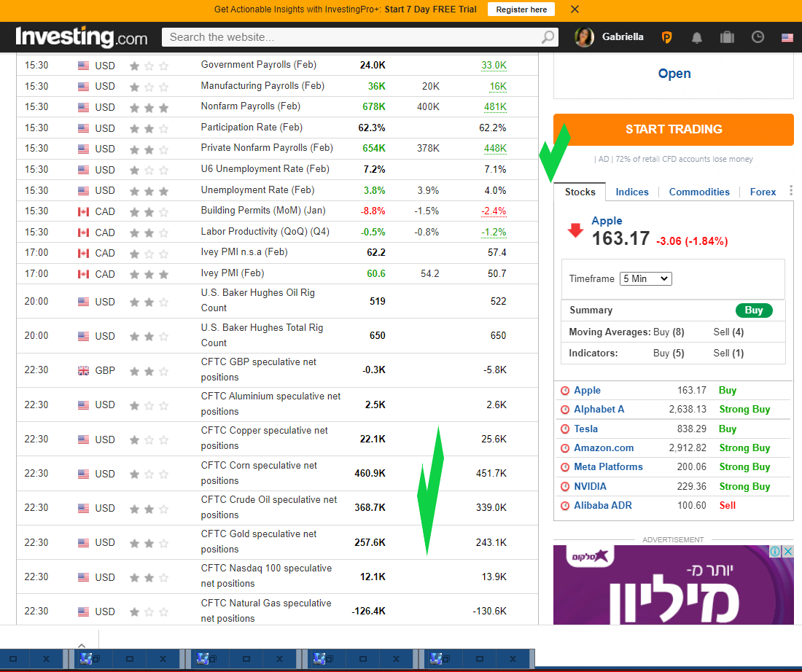Open Unemployment Rate (Feb) event
The width and height of the screenshot is (802, 672).
[258, 190]
